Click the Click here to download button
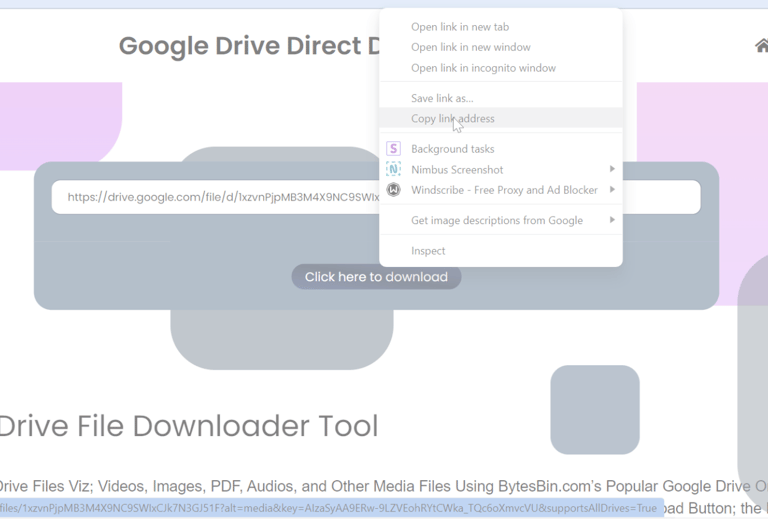 [x=376, y=277]
